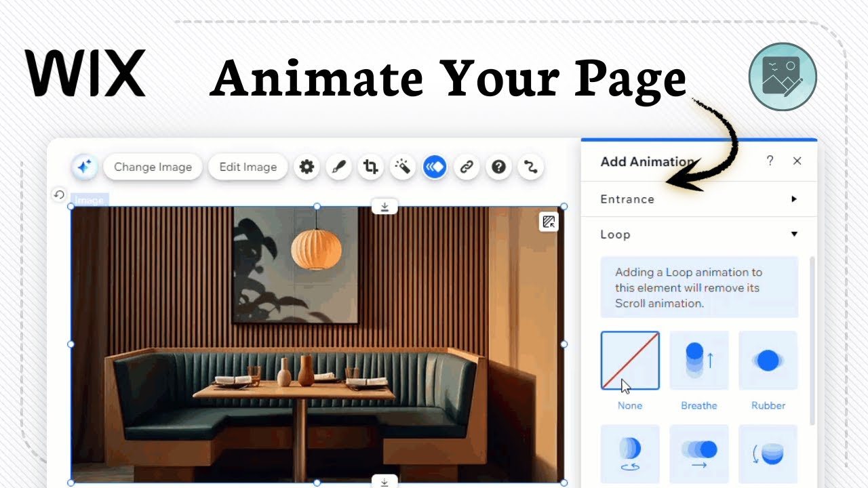This screenshot has width=868, height=488.
Task: Click the Loop animation notice text
Action: 688,287
